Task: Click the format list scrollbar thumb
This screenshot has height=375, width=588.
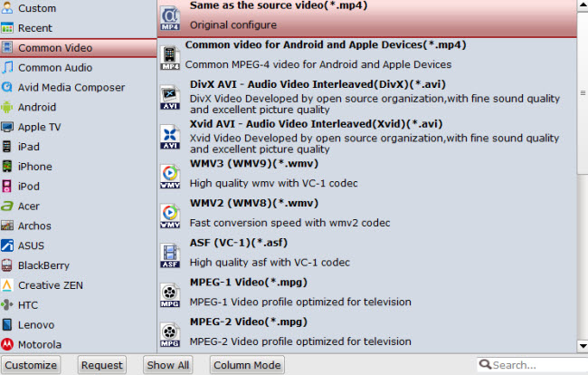Action: pyautogui.click(x=583, y=93)
